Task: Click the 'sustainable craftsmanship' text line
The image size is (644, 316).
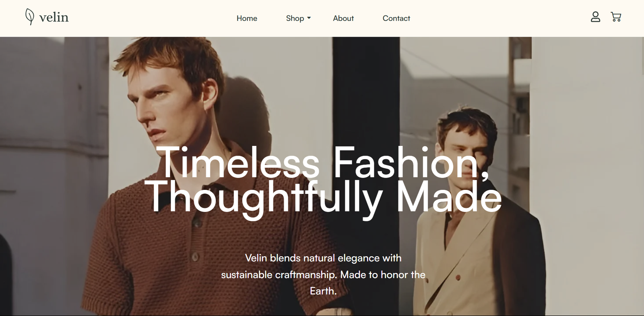Action: 323,274
